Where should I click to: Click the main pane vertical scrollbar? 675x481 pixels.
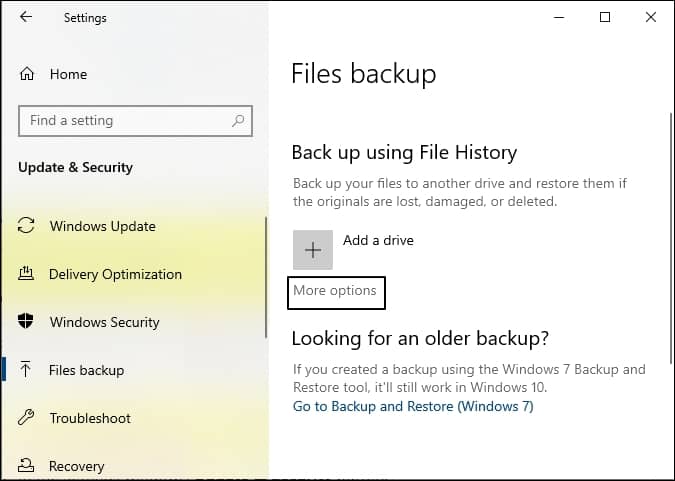(x=671, y=239)
